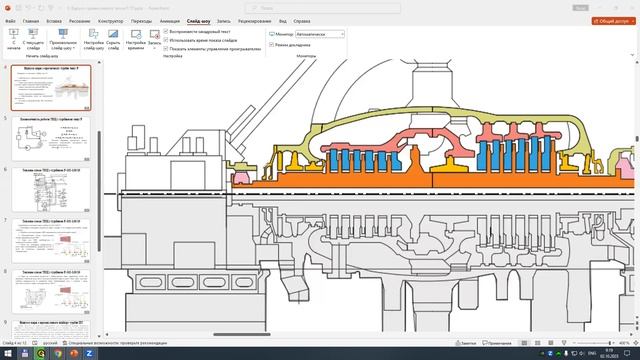
Task: Click the zoom percentage value
Action: coord(624,343)
